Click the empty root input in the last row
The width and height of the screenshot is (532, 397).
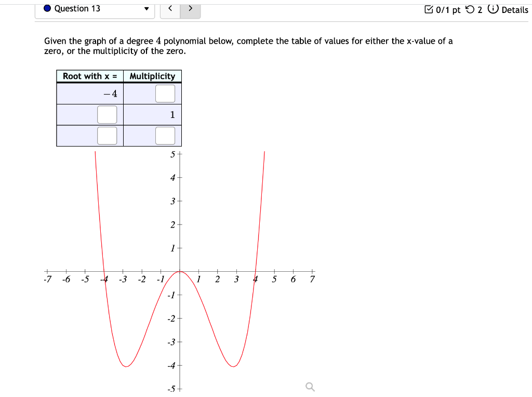point(107,135)
